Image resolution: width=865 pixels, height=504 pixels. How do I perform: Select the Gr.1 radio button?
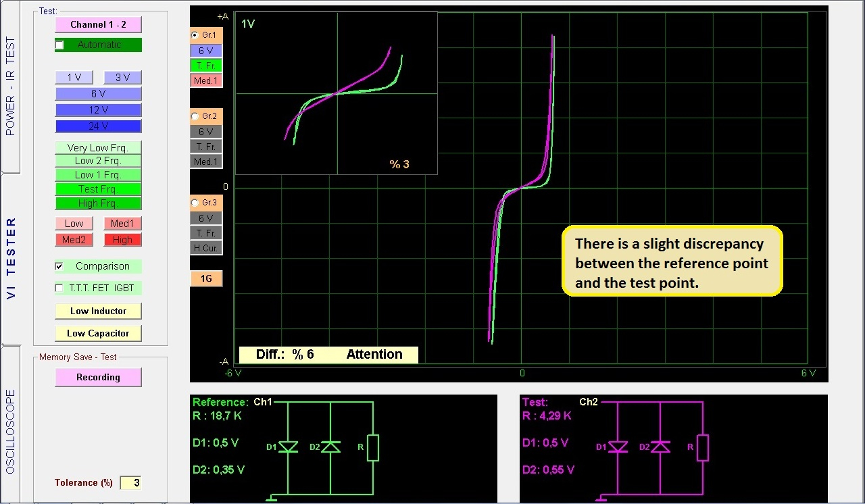[x=195, y=34]
